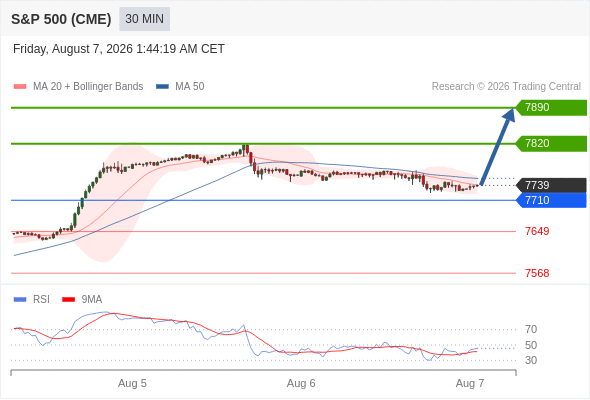Click the MA 50 blue legend swatch
590x400 pixels.
tap(162, 87)
